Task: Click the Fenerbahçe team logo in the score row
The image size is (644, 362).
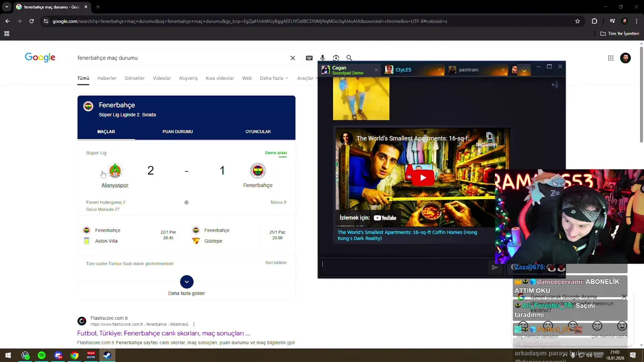Action: tap(258, 170)
